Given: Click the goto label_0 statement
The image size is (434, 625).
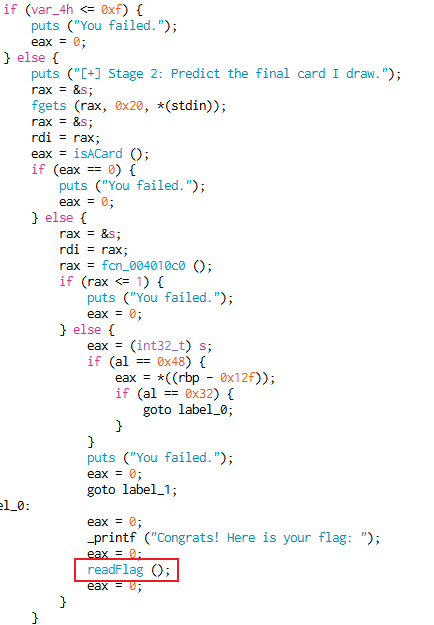Looking at the screenshot, I should pyautogui.click(x=188, y=410).
